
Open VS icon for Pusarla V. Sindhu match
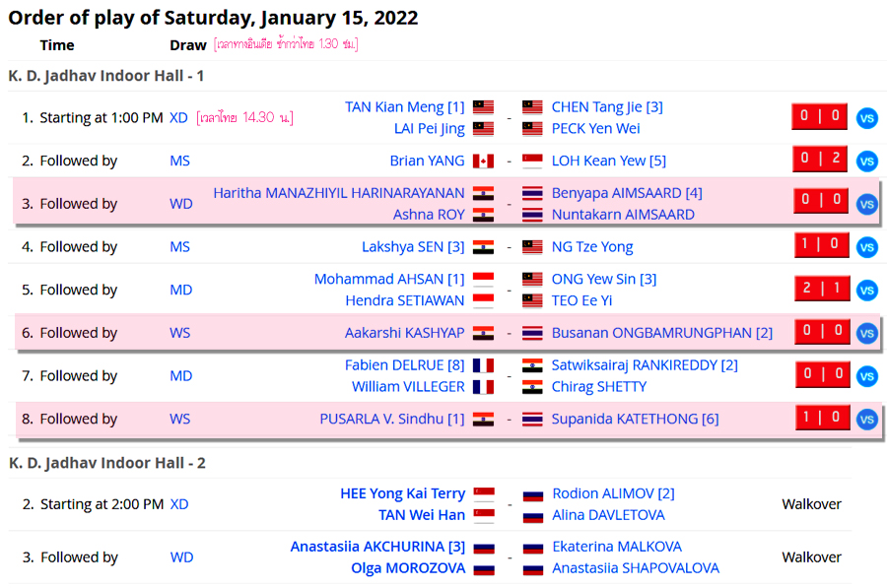point(866,420)
